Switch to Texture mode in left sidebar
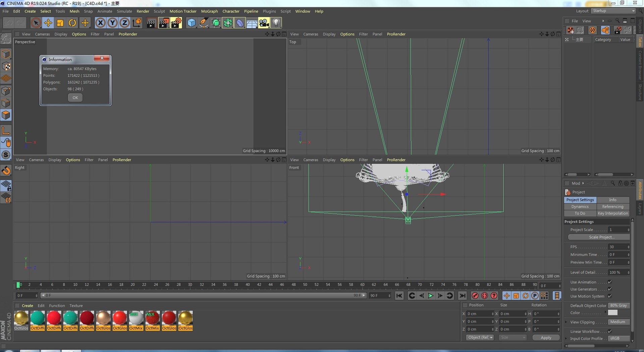 click(x=6, y=66)
